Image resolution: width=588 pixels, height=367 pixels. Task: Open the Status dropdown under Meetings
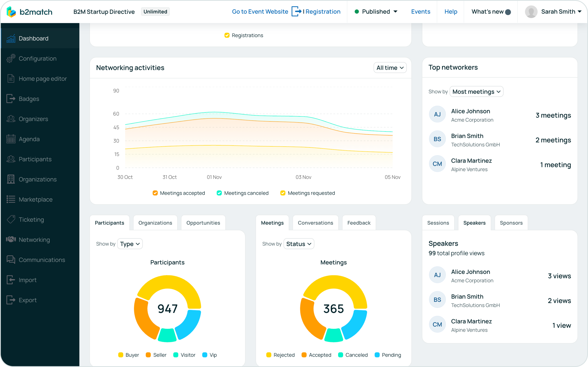pyautogui.click(x=298, y=244)
